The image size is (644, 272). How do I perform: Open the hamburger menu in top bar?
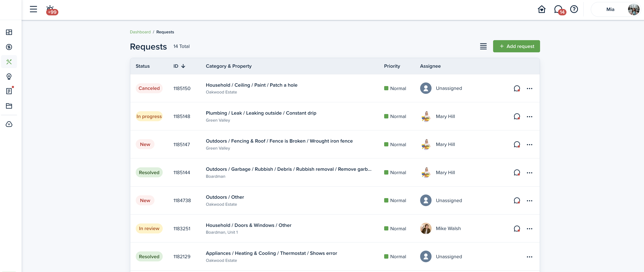click(33, 9)
